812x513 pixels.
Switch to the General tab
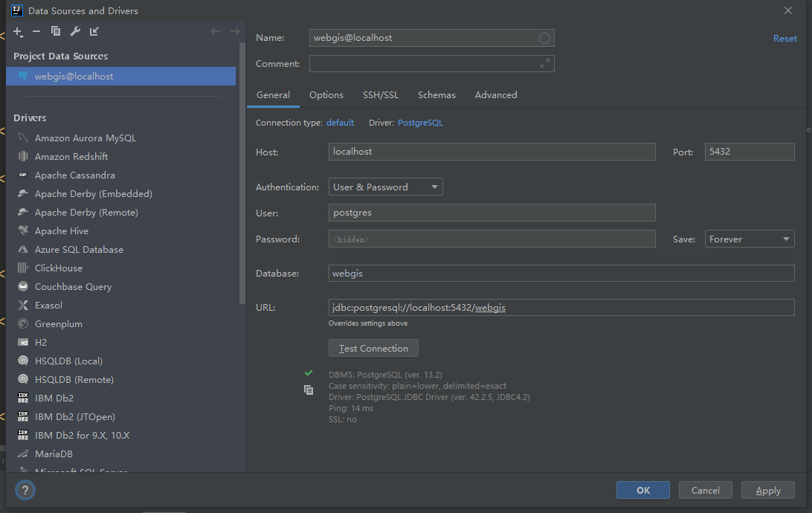click(273, 95)
